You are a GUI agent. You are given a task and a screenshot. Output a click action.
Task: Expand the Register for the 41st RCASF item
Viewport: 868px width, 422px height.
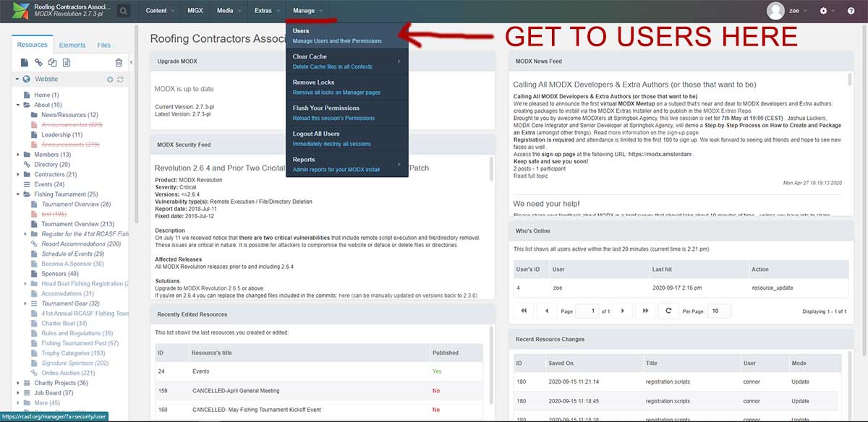click(25, 234)
